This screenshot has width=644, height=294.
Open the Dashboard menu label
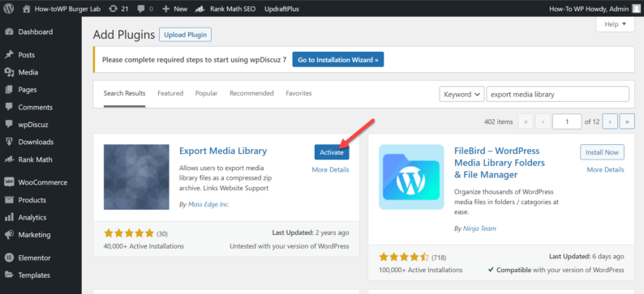pos(36,32)
